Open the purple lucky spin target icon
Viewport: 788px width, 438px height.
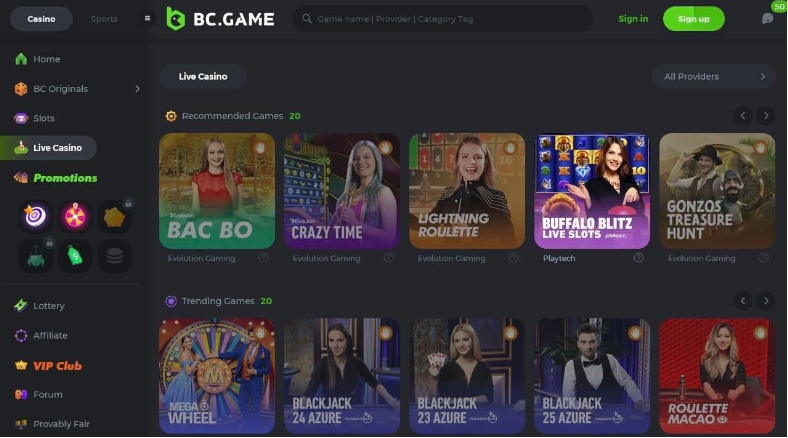pyautogui.click(x=35, y=216)
